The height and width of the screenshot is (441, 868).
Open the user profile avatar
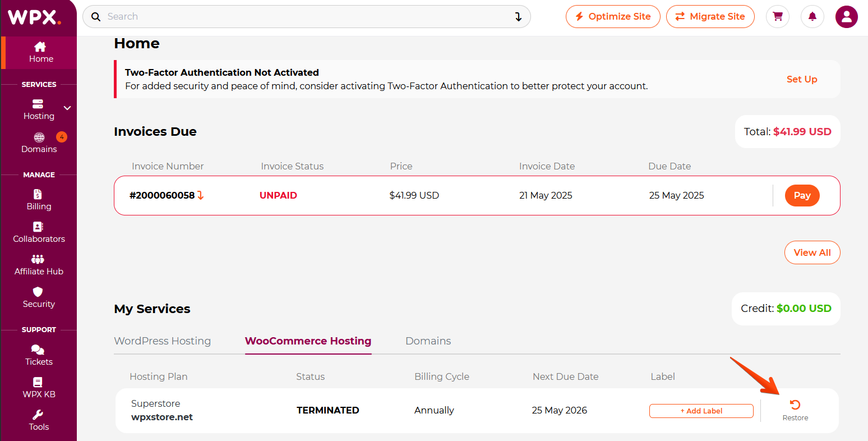click(x=847, y=17)
